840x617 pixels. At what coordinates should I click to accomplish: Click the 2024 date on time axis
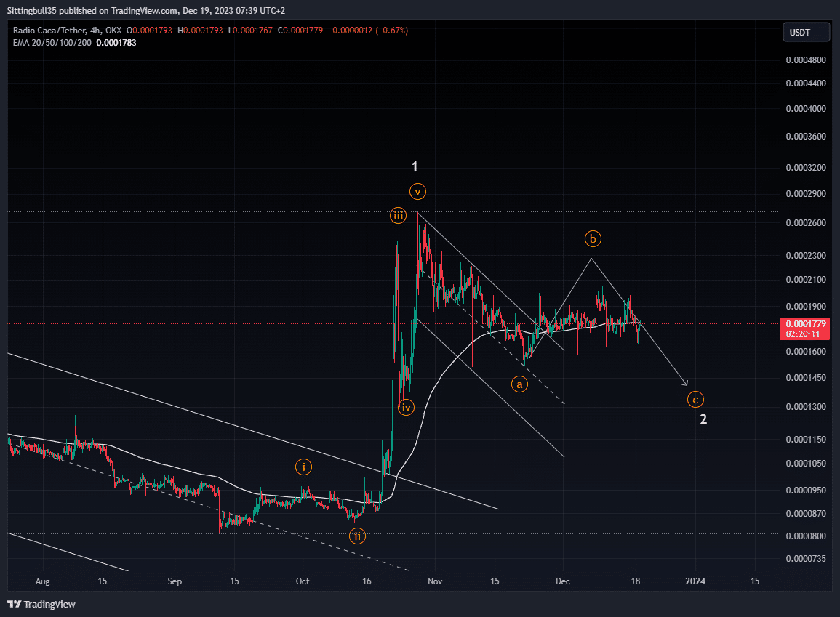[x=695, y=581]
